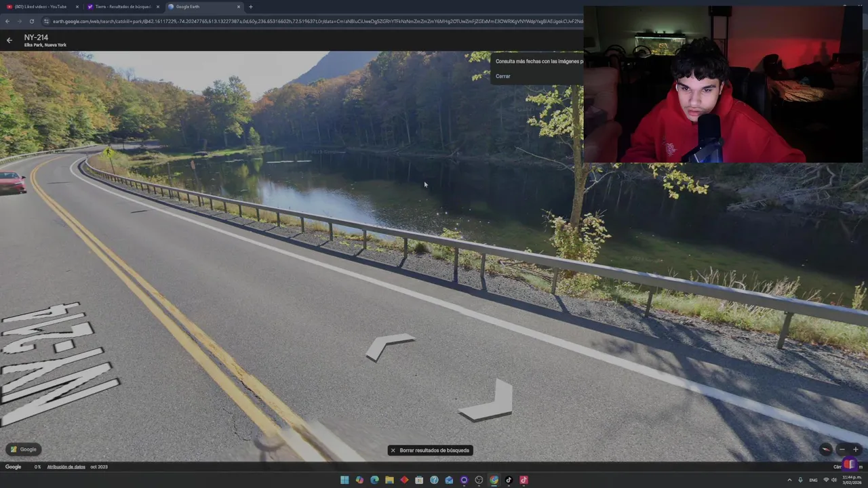The image size is (868, 488).
Task: Click the NY-214 location title
Action: coord(36,38)
